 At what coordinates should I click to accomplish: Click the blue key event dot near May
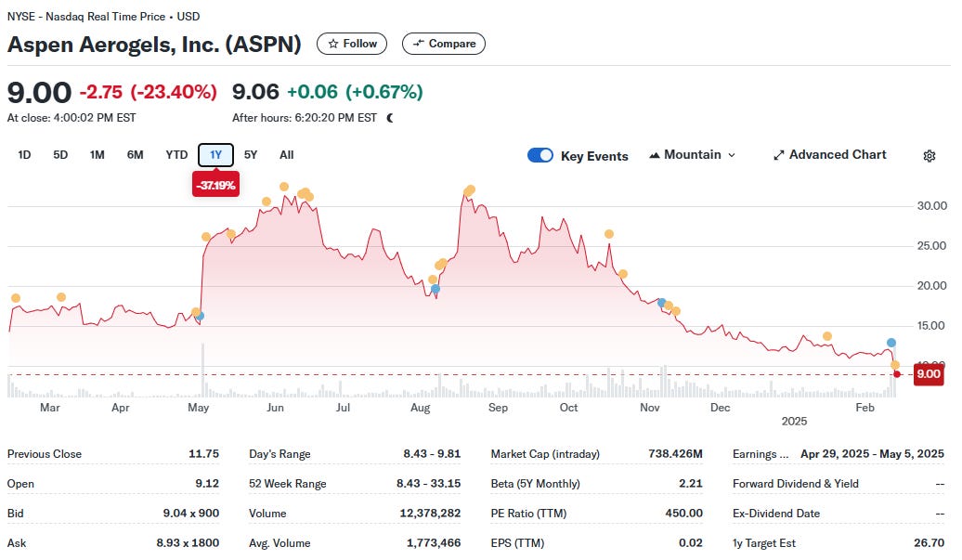click(200, 317)
